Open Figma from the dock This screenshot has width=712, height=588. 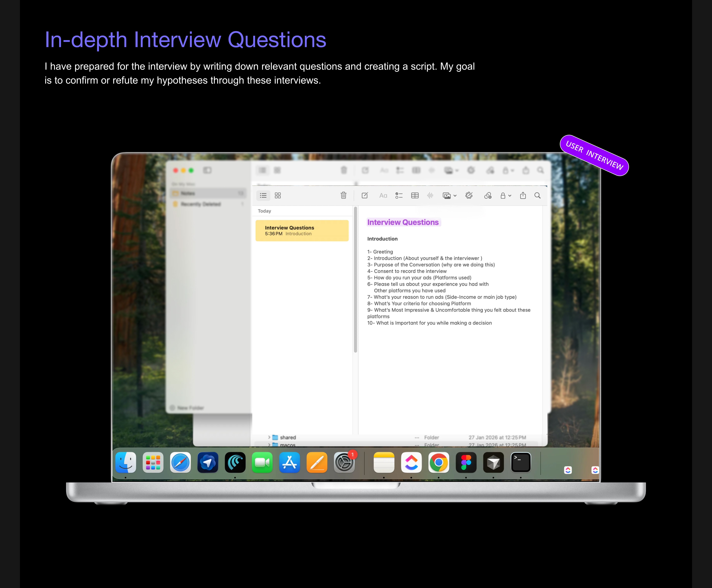pos(466,462)
